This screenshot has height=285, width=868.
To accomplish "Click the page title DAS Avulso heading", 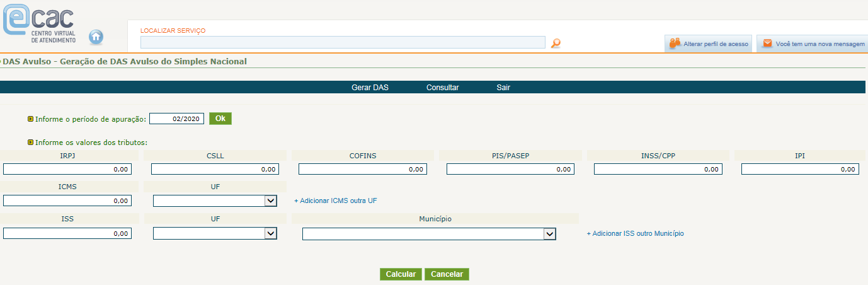I will pos(125,62).
